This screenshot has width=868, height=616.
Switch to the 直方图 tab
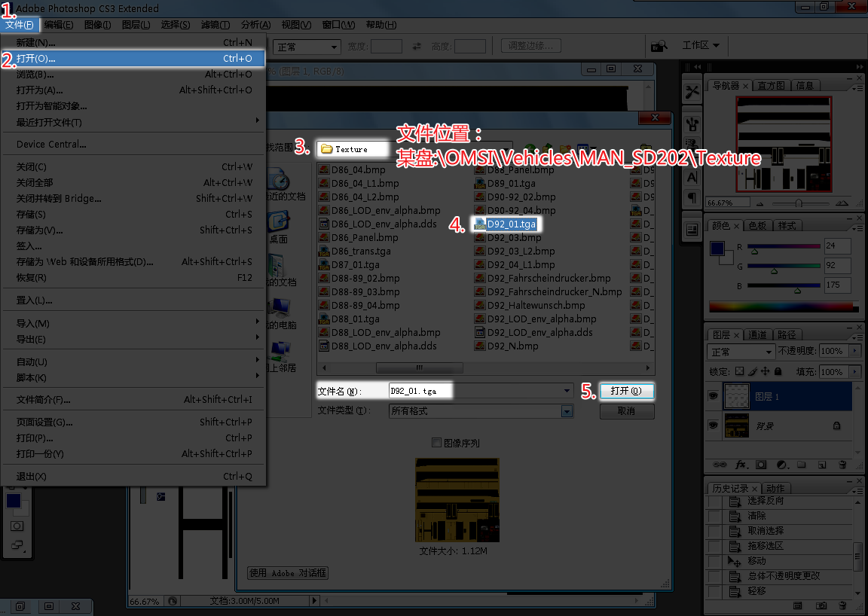771,85
